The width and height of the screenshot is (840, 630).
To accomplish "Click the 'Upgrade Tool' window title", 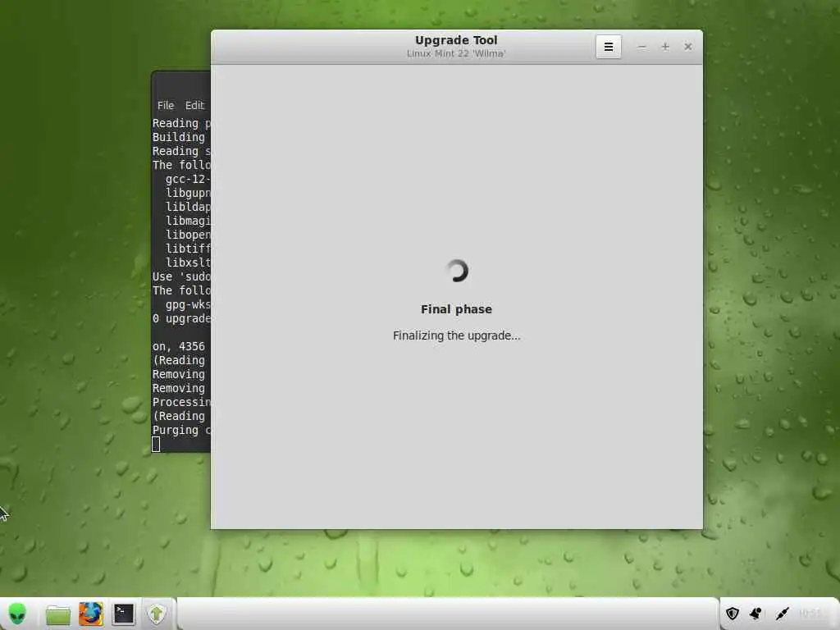I will pyautogui.click(x=456, y=40).
